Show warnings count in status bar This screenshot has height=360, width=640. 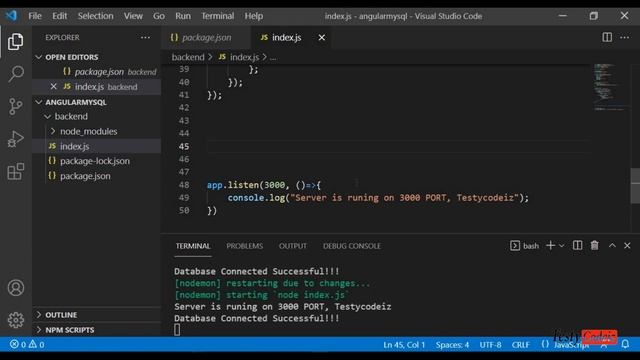[x=37, y=344]
